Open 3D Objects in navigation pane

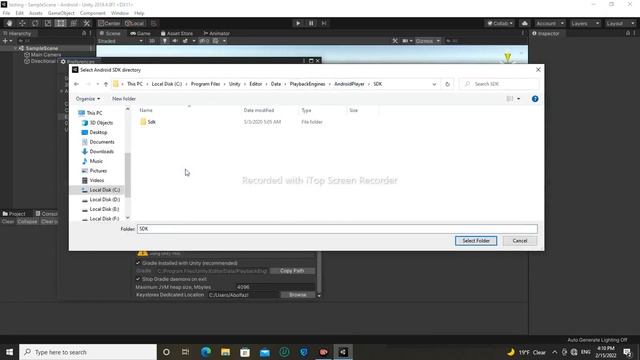click(x=101, y=123)
